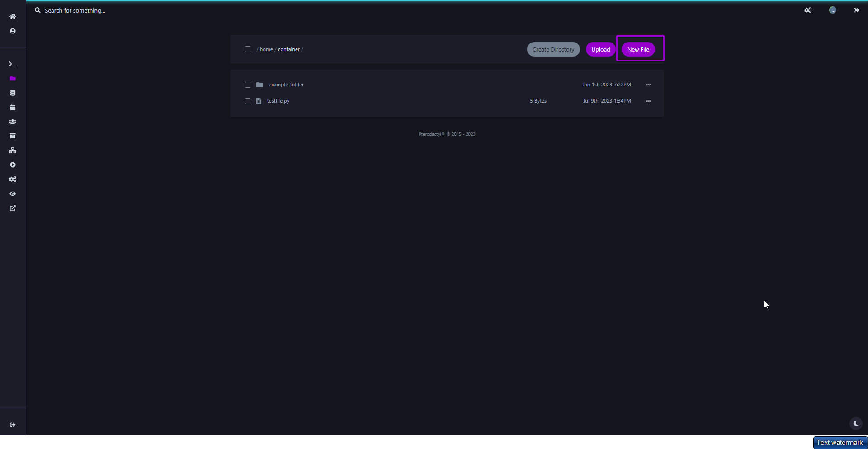This screenshot has height=449, width=868.
Task: Open the options menu for example-folder
Action: tap(648, 85)
